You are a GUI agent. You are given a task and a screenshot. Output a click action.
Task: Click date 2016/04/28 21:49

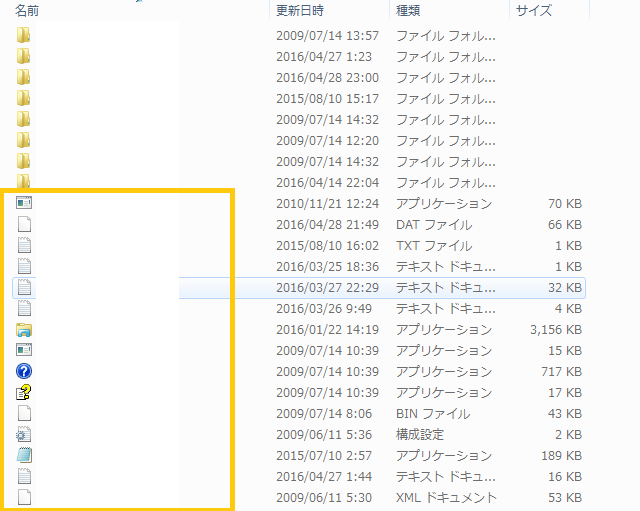(327, 225)
